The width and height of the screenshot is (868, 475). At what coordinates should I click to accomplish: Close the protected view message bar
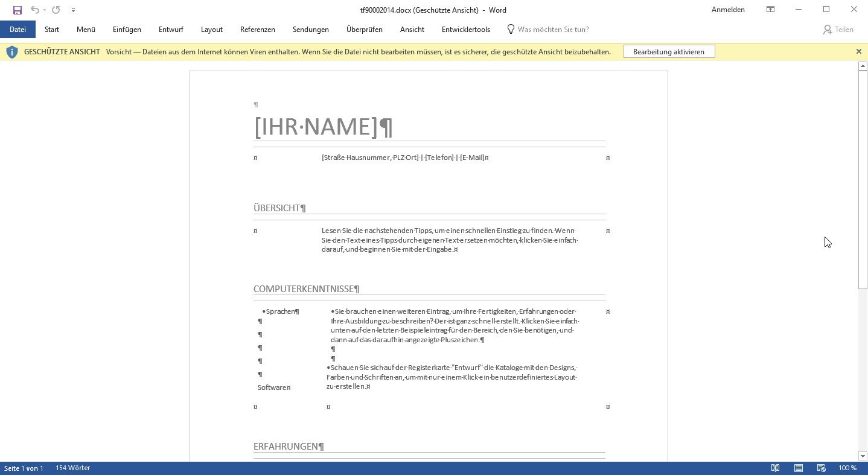point(859,51)
